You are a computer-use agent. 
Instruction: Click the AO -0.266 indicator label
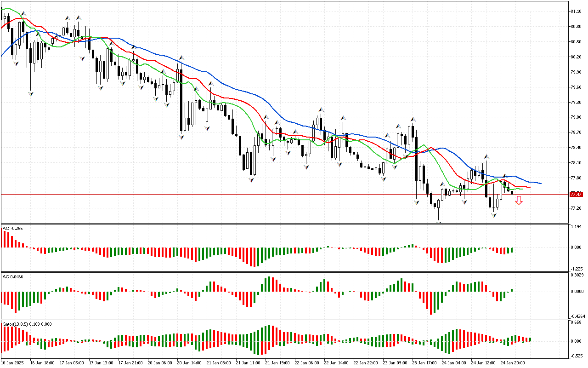(12, 228)
